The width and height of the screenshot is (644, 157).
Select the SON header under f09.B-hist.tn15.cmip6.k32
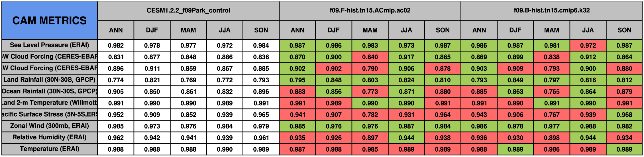point(624,30)
